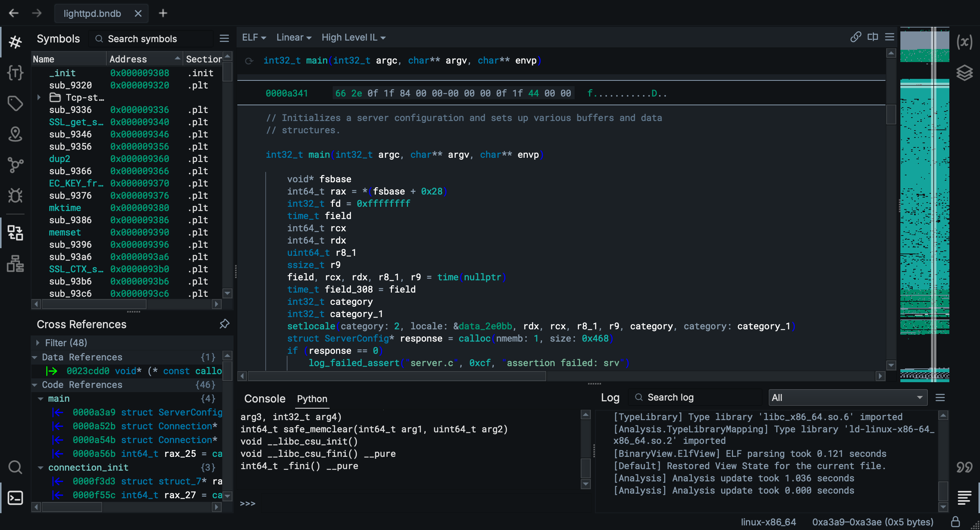
Task: Select the Search symbols icon
Action: (x=98, y=39)
